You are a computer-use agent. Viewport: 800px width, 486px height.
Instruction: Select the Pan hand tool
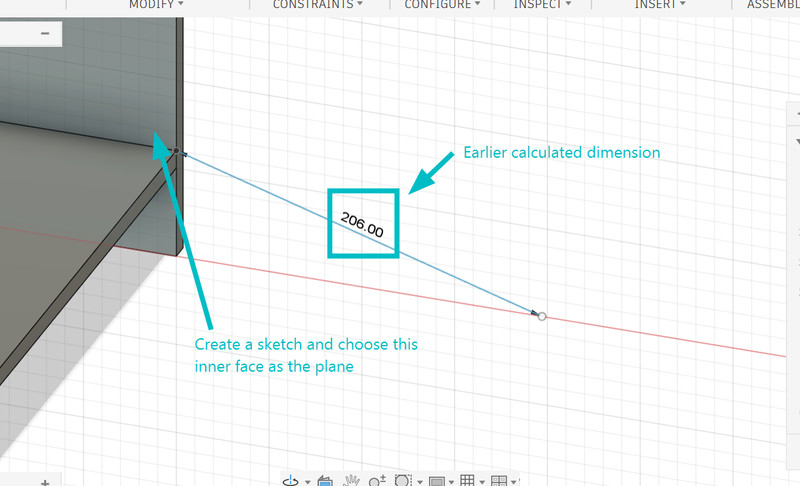pyautogui.click(x=351, y=481)
